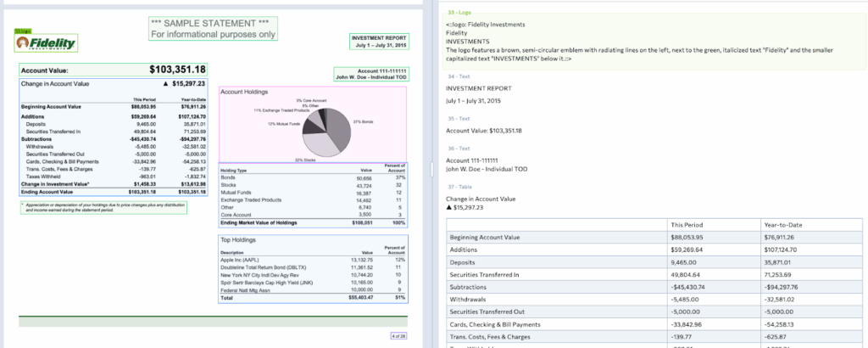Click the panel divider between document and results

pos(434,174)
